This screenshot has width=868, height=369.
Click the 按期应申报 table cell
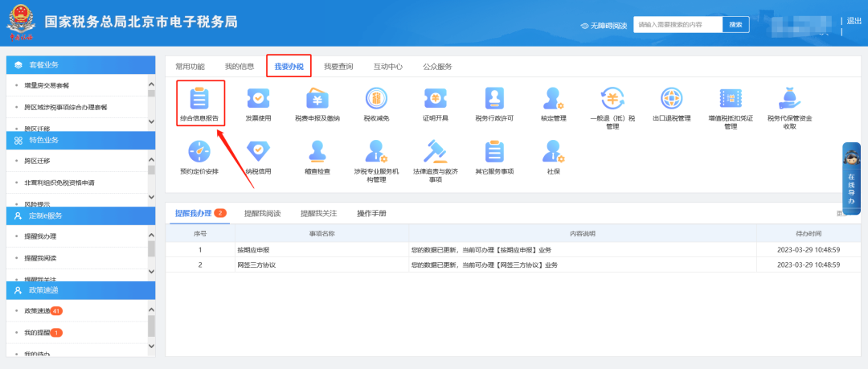click(x=322, y=250)
